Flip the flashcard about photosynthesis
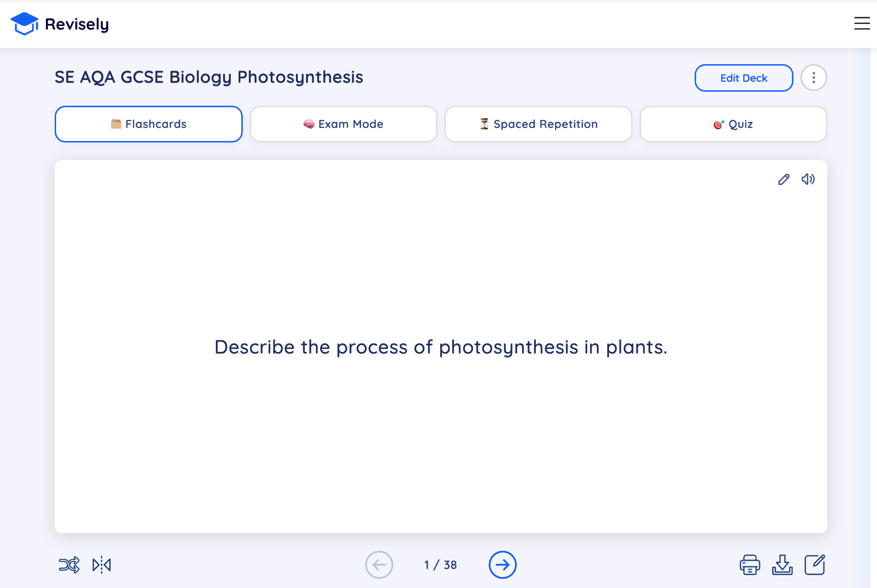This screenshot has width=877, height=588. pos(441,347)
